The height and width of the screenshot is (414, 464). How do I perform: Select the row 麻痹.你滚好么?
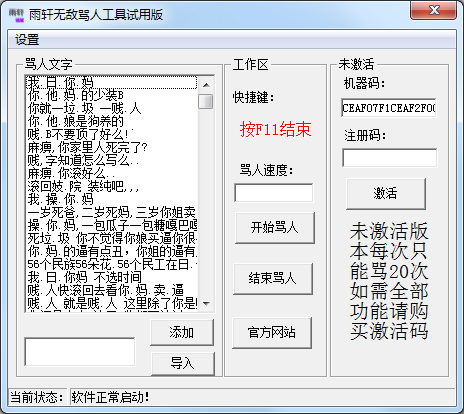(x=112, y=174)
